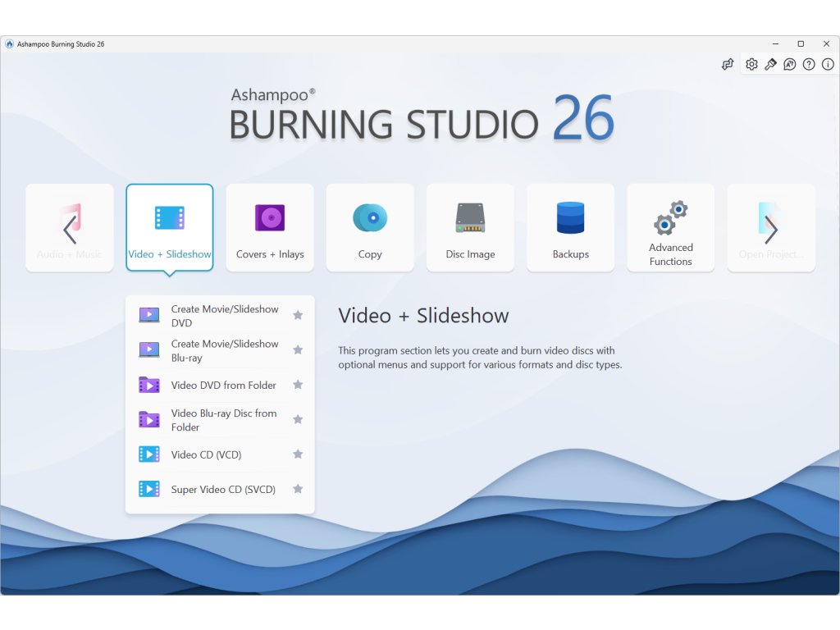
Task: Start a Video CD (VCD) project
Action: click(220, 454)
